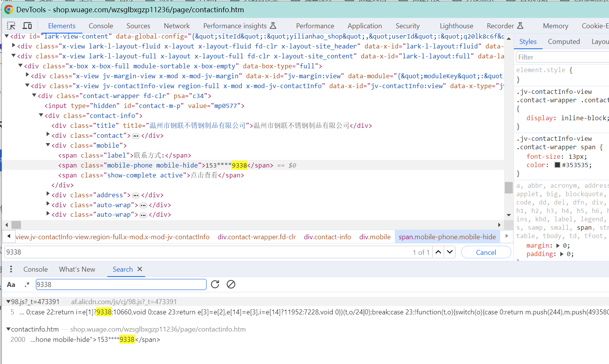Expand the margin shorthand property

[x=558, y=246]
